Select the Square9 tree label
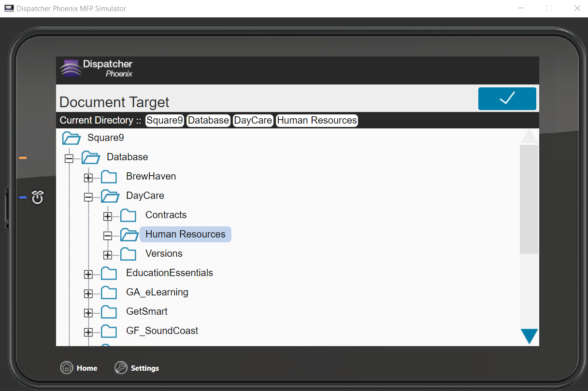This screenshot has width=588, height=391. pyautogui.click(x=106, y=138)
